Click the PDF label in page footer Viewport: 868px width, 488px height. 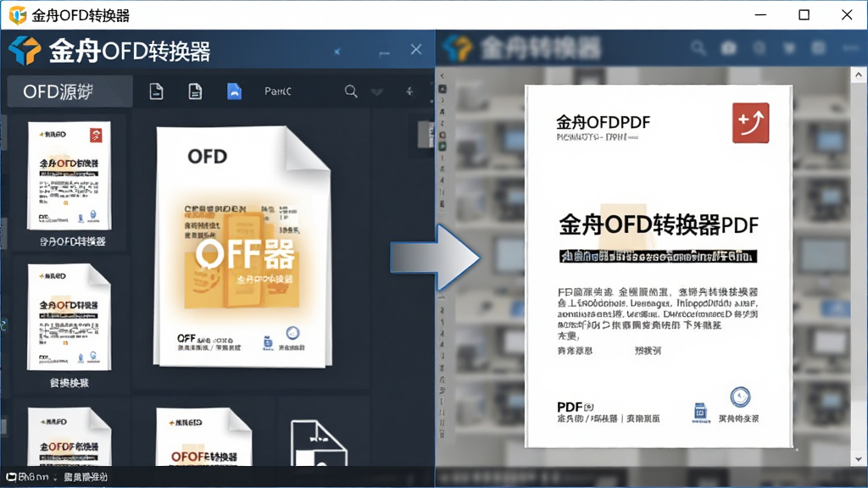(x=569, y=407)
